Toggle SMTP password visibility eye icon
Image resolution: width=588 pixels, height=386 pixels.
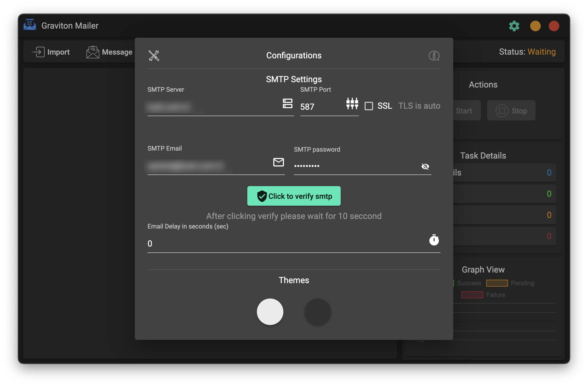(425, 166)
